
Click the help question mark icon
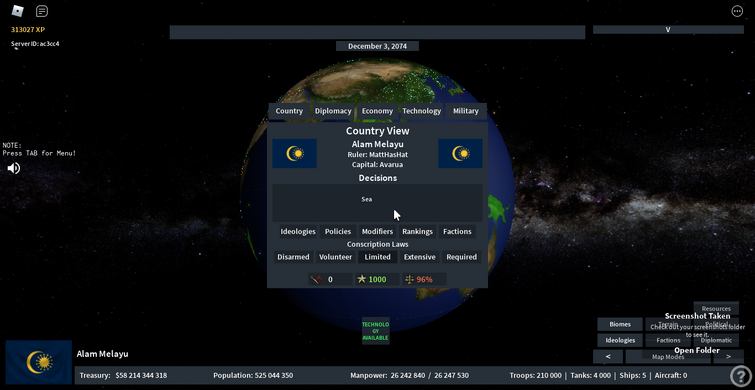[x=740, y=376]
